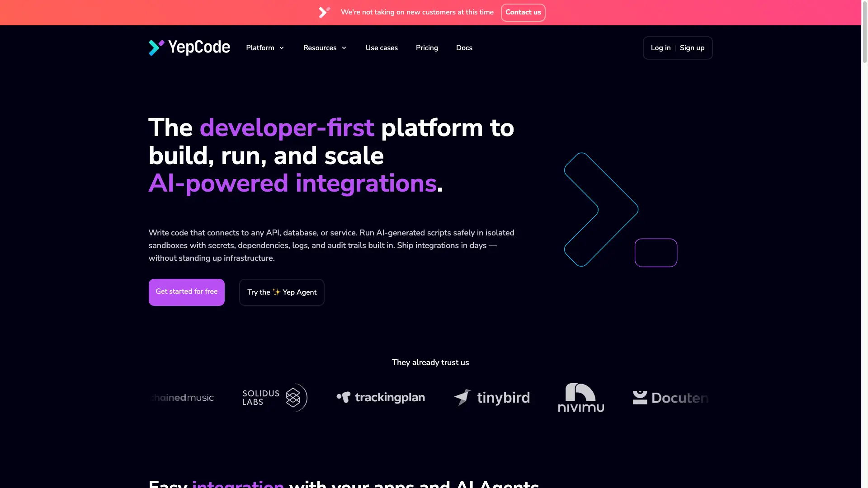Click the Docuten logo
The image size is (868, 488).
click(x=670, y=398)
